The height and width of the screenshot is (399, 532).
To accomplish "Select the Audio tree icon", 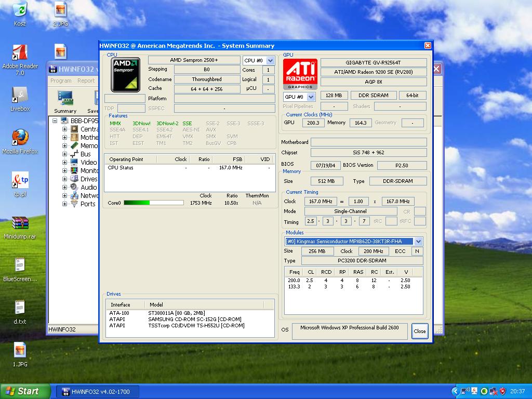I will [74, 187].
